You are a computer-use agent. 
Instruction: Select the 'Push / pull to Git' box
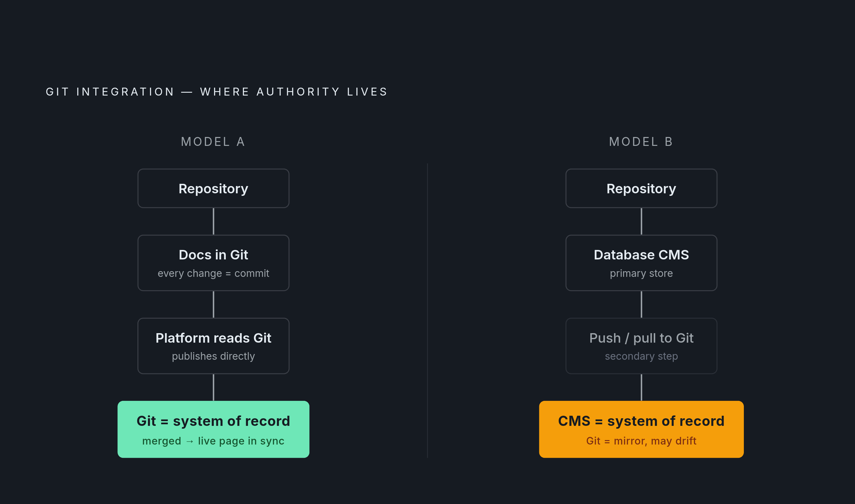pyautogui.click(x=641, y=346)
